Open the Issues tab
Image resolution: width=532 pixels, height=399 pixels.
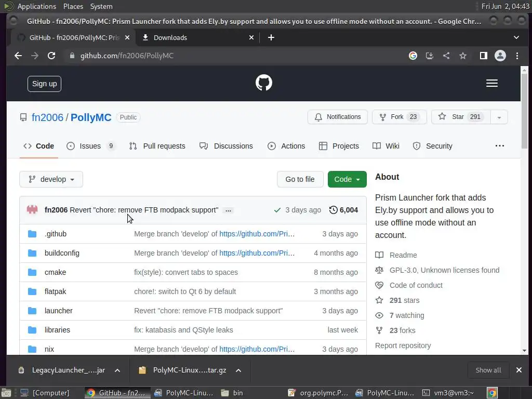pyautogui.click(x=90, y=146)
